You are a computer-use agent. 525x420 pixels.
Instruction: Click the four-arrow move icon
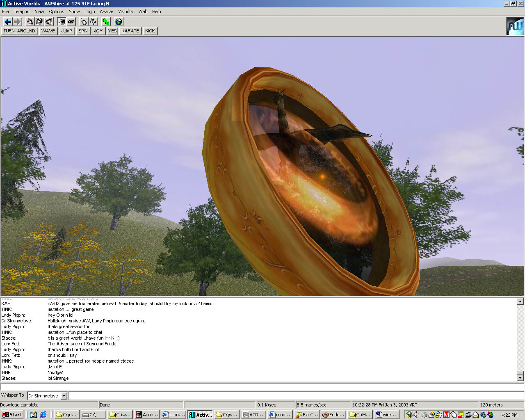coord(93,22)
